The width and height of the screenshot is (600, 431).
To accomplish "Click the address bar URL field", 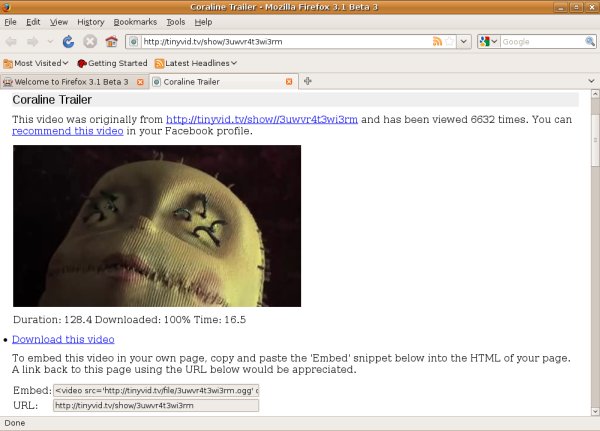I will 286,41.
